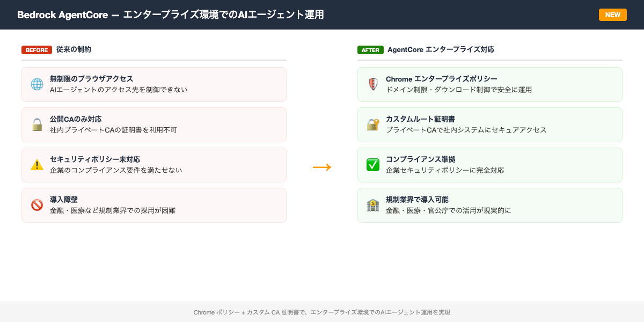644x322 pixels.
Task: Select the Bedrock AgentCore title bar
Action: (x=172, y=14)
